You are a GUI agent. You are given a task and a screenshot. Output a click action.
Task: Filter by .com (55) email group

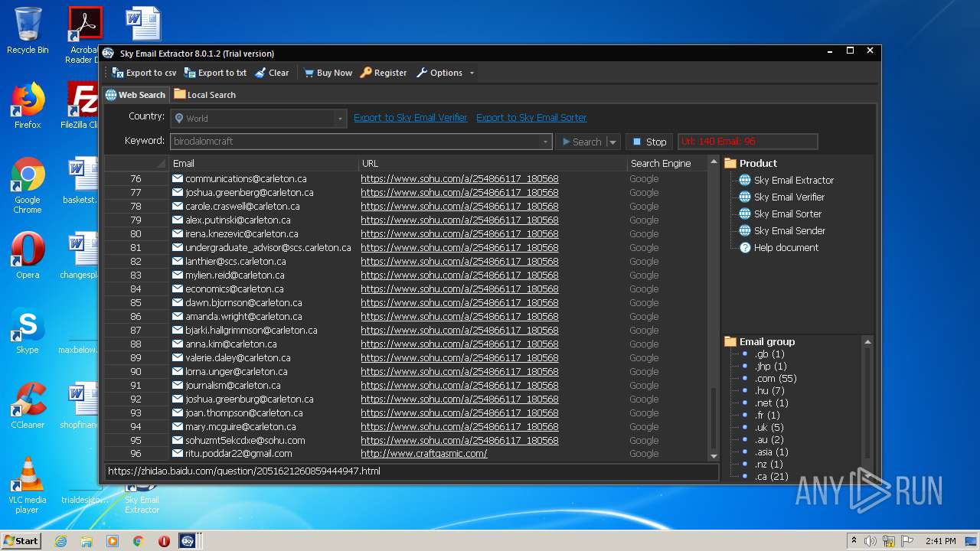tap(776, 378)
